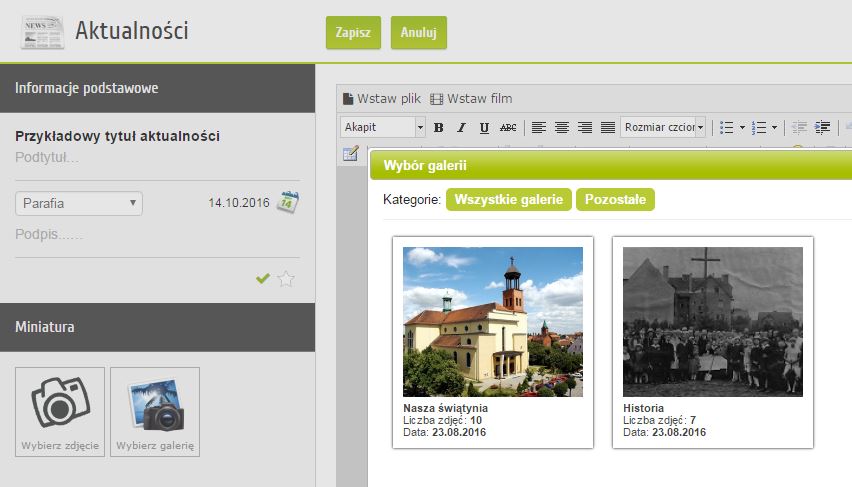Open the Parafia category dropdown
This screenshot has height=487, width=852.
coord(79,203)
